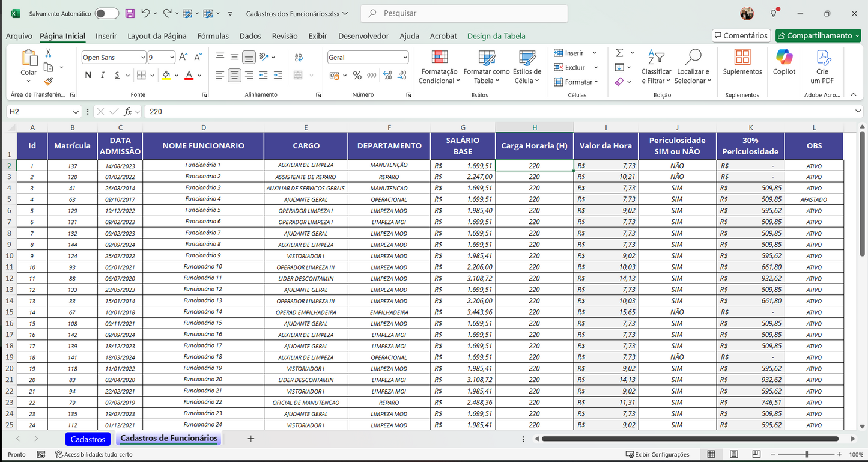Switch to the Fórmulas ribbon tab
Screen dimensions: 868x462
point(213,36)
